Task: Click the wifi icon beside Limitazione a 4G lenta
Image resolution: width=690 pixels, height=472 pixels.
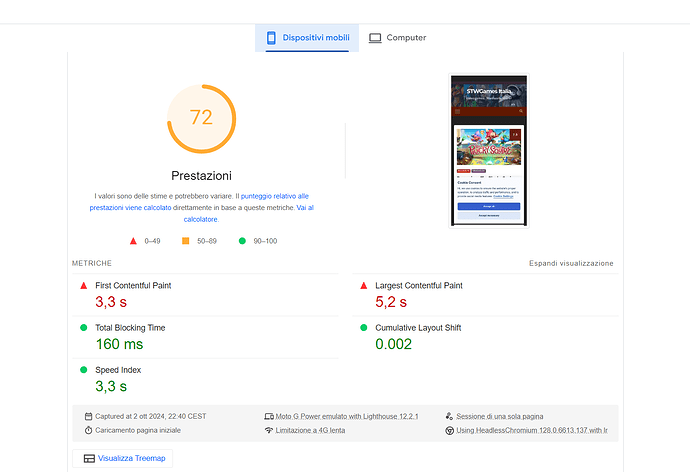Action: [269, 430]
